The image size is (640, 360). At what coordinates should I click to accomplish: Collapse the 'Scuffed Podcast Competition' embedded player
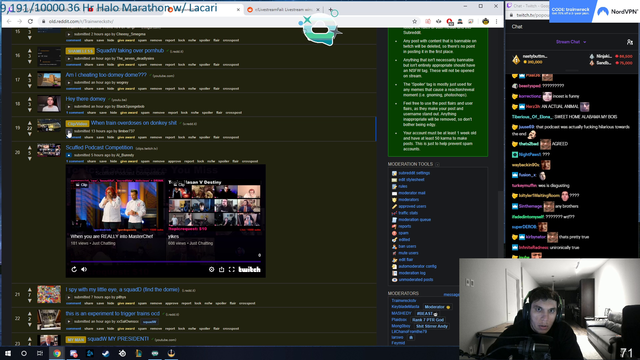69,155
